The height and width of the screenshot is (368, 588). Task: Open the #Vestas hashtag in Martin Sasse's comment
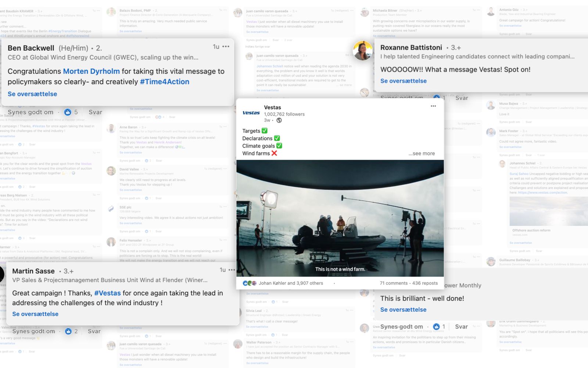point(107,293)
